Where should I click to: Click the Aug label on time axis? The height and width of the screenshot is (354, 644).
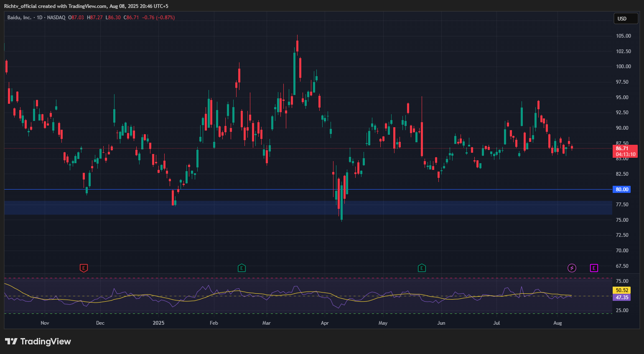point(557,323)
